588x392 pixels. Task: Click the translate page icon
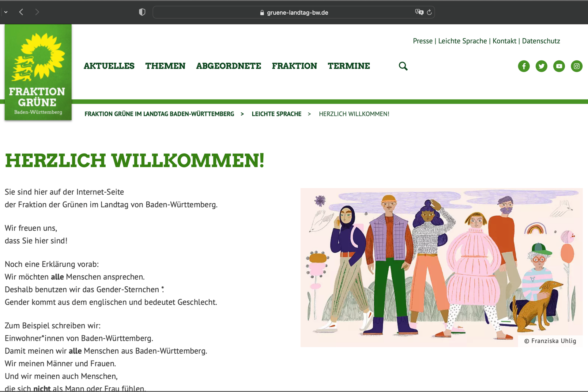(419, 12)
